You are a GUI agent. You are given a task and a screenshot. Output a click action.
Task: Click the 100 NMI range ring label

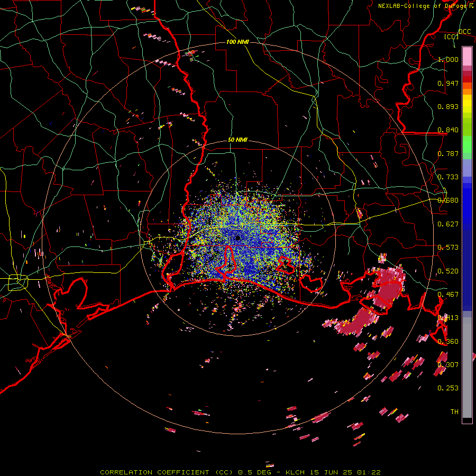coord(237,42)
